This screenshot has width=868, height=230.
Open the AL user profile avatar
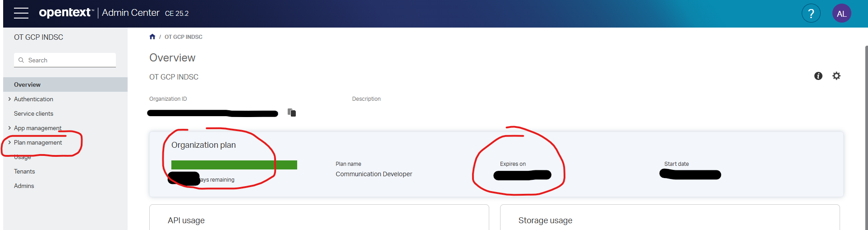point(841,13)
